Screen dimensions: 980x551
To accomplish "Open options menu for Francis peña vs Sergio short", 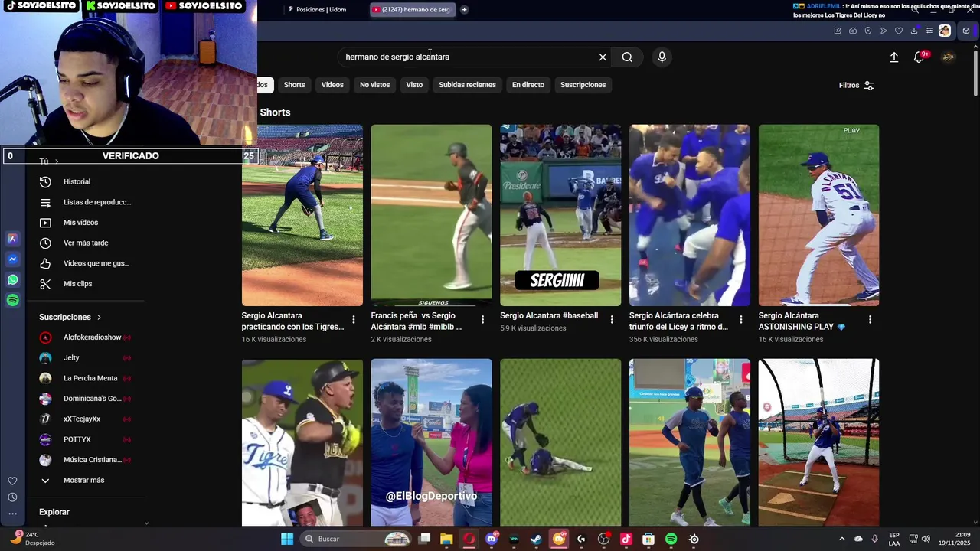I will pyautogui.click(x=482, y=320).
